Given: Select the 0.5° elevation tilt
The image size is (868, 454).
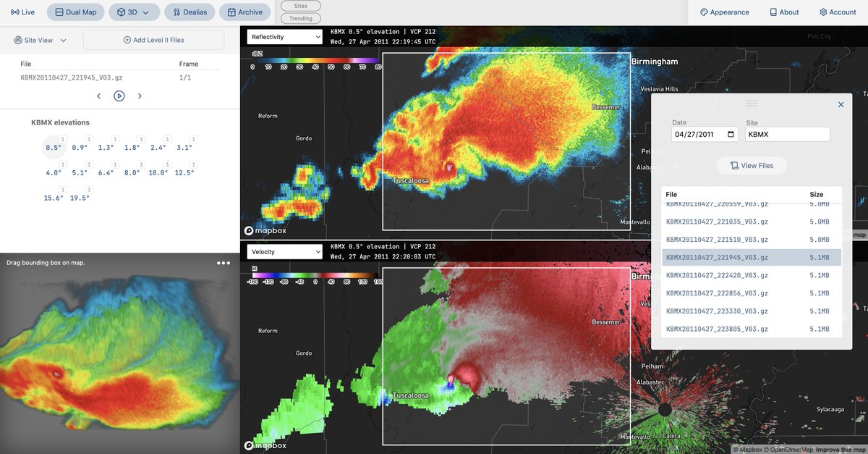Looking at the screenshot, I should [53, 147].
